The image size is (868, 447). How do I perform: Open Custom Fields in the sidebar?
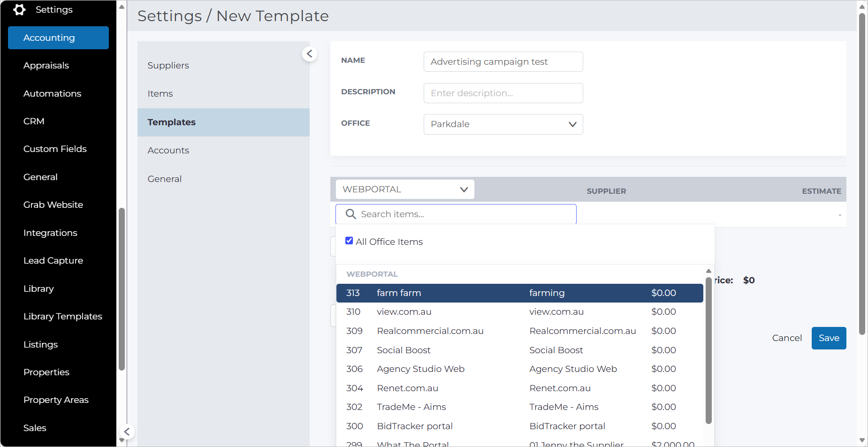[x=55, y=149]
